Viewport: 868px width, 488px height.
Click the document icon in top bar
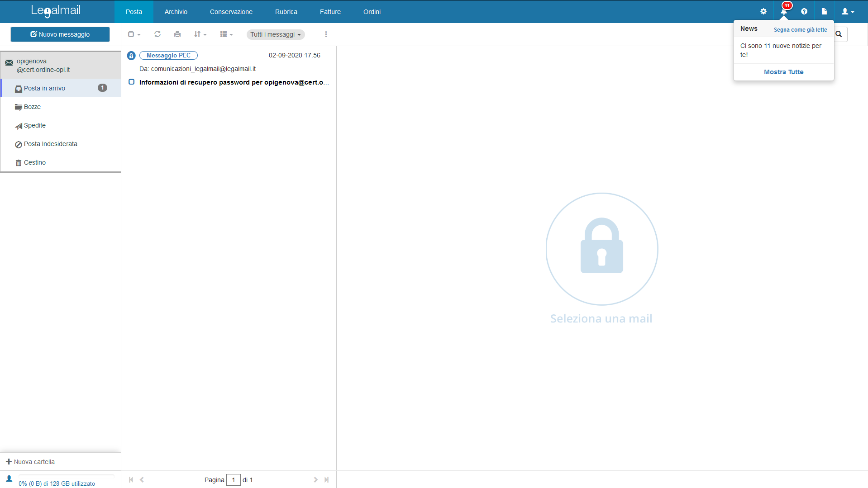pyautogui.click(x=824, y=12)
